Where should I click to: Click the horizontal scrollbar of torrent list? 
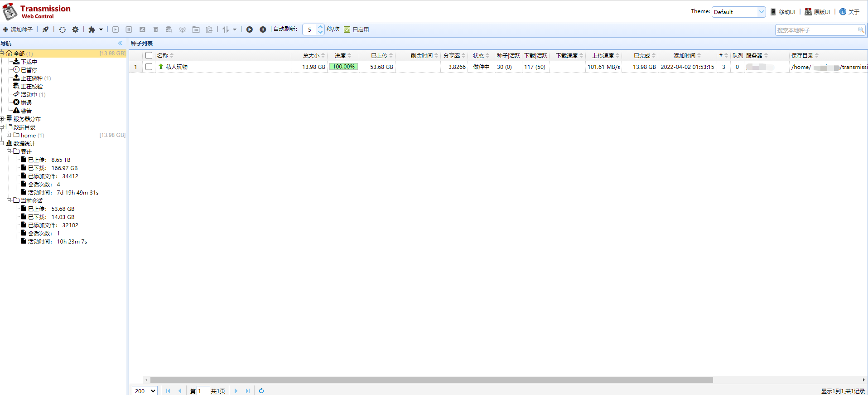[431, 380]
